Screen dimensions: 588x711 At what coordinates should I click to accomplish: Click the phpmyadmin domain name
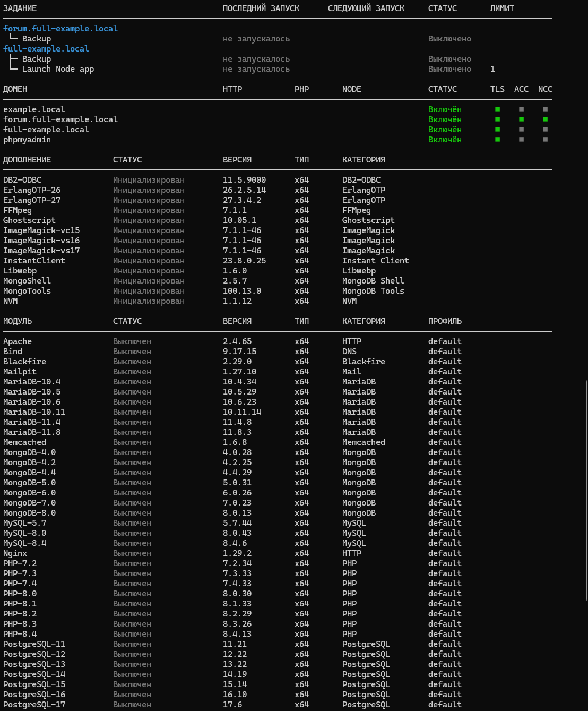(27, 140)
